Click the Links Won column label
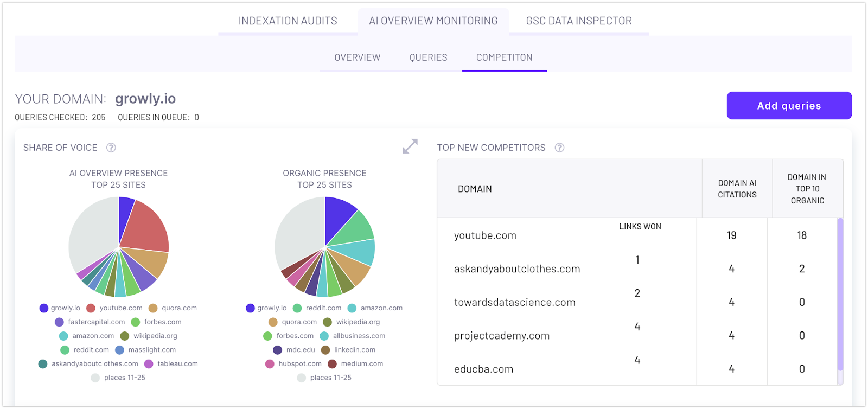 pos(640,227)
